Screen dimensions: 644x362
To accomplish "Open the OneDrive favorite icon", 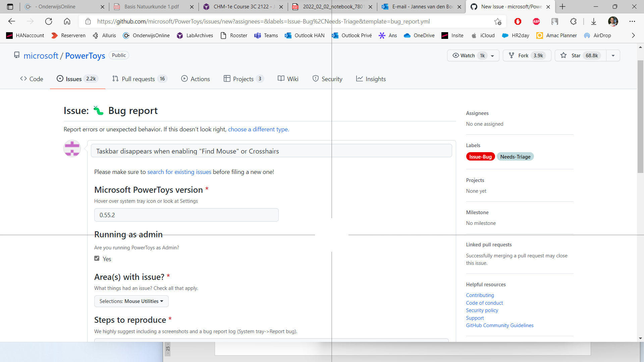I will pyautogui.click(x=408, y=36).
